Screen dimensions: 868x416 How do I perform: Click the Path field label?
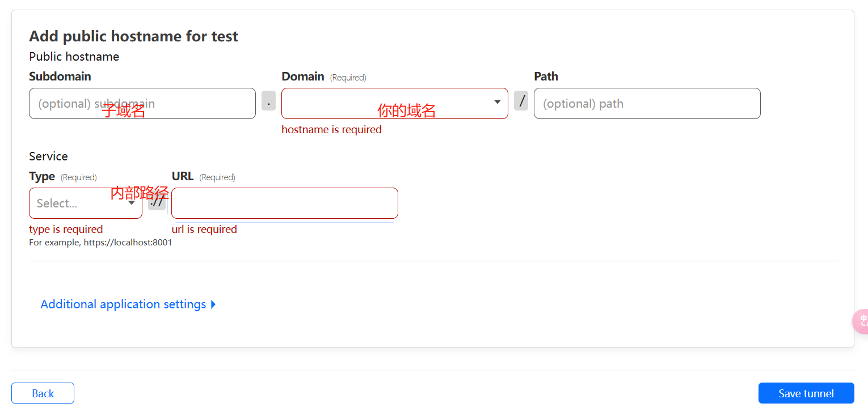pos(546,77)
